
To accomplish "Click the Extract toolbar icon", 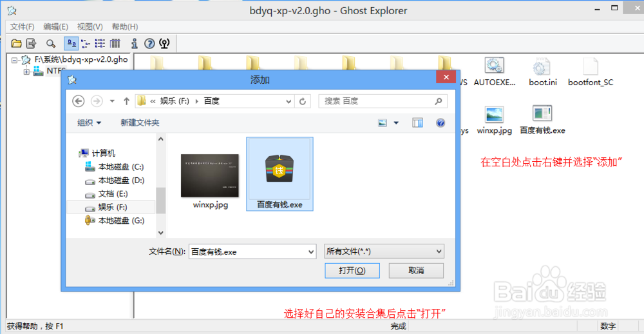I will (31, 43).
